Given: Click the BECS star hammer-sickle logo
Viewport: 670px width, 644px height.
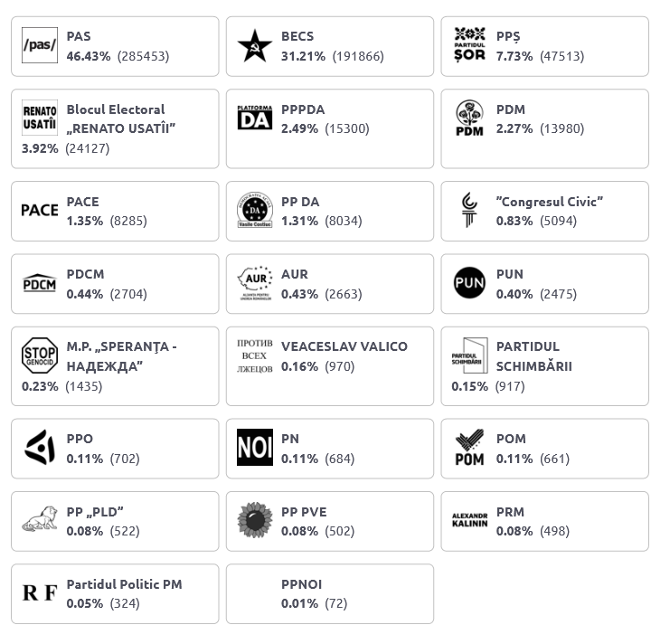Looking at the screenshot, I should click(255, 45).
